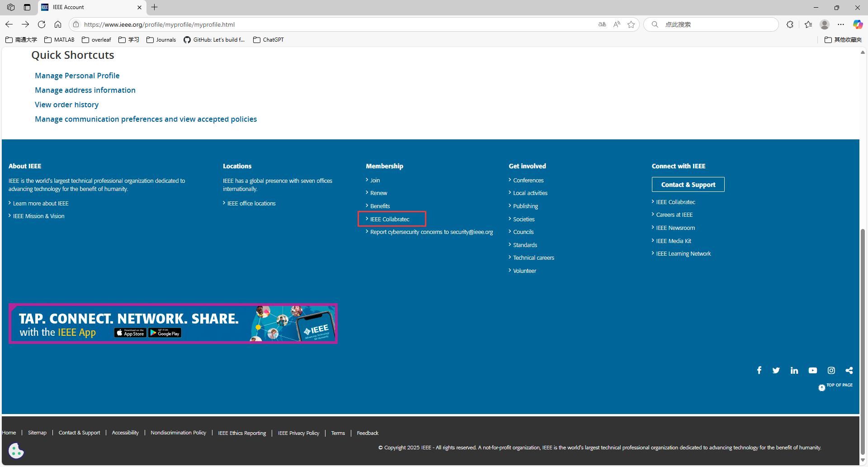The width and height of the screenshot is (868, 467).
Task: Click Manage Personal Profile shortcut
Action: click(77, 76)
